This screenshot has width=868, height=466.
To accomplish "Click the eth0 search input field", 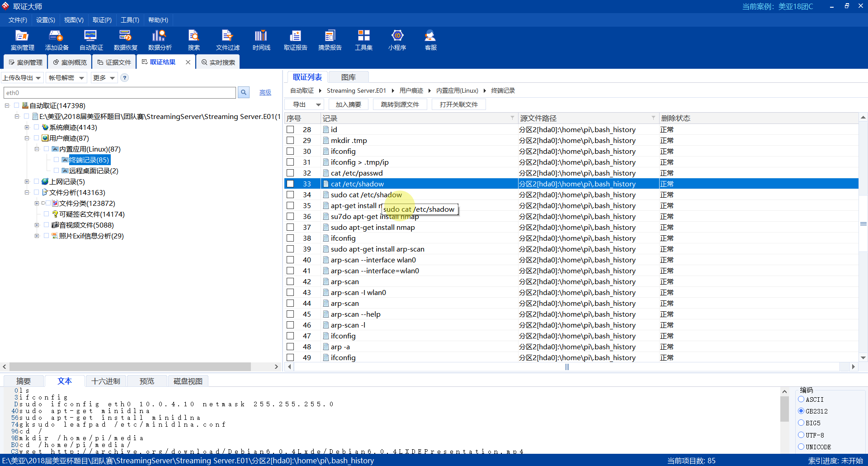I will pos(120,93).
